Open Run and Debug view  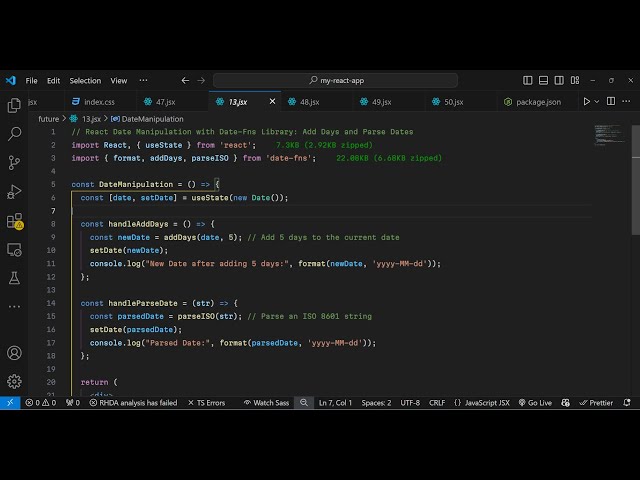[x=14, y=191]
